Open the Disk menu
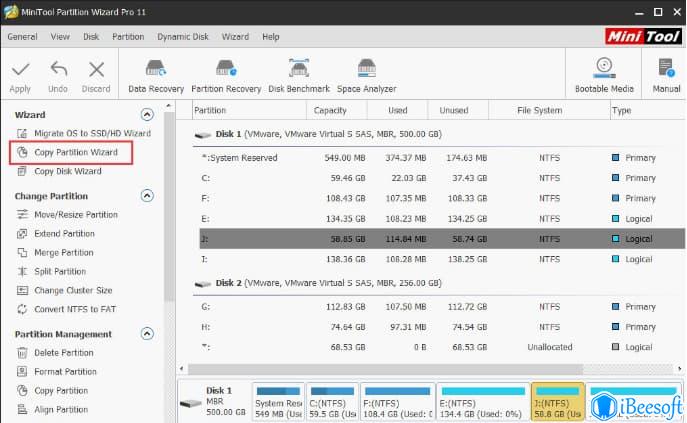The width and height of the screenshot is (687, 423). [x=91, y=37]
